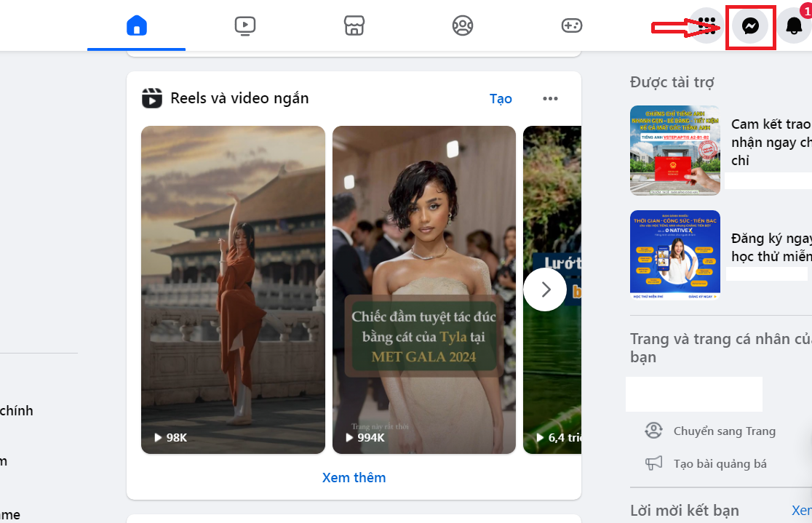Click Chuyển sang Trang
Image resolution: width=812 pixels, height=523 pixels.
pyautogui.click(x=725, y=431)
